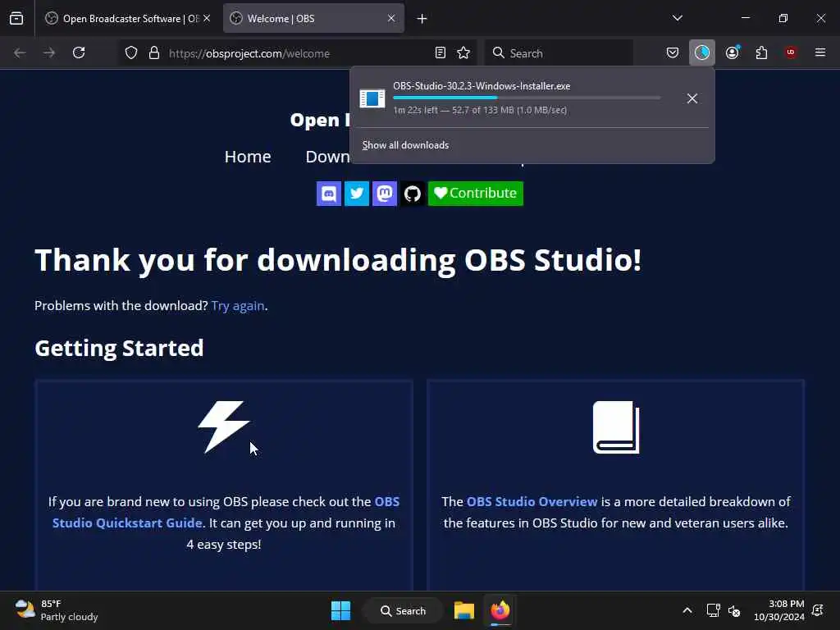The width and height of the screenshot is (840, 630).
Task: Open the OBS GitHub link
Action: click(x=413, y=194)
